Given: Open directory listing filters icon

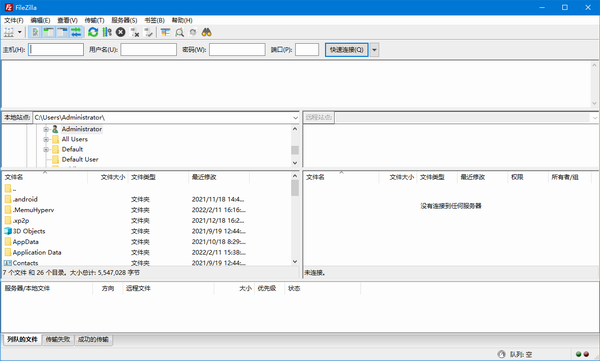Looking at the screenshot, I should click(165, 32).
